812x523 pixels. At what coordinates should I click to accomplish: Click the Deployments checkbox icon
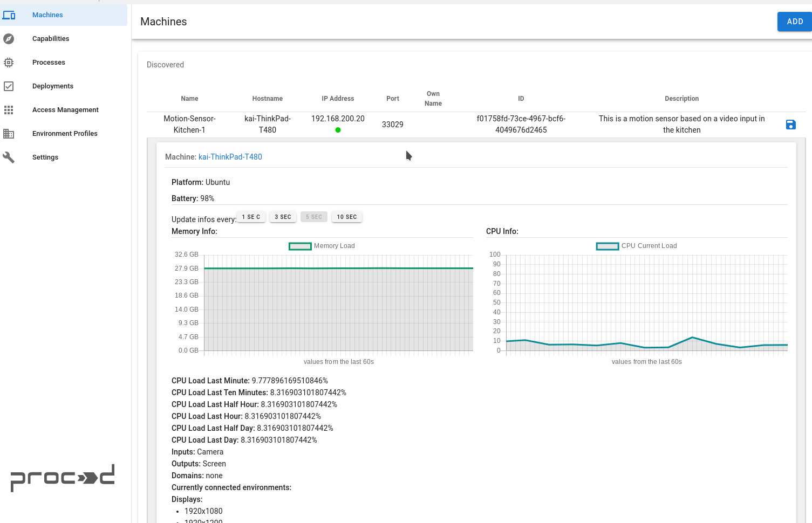[9, 86]
